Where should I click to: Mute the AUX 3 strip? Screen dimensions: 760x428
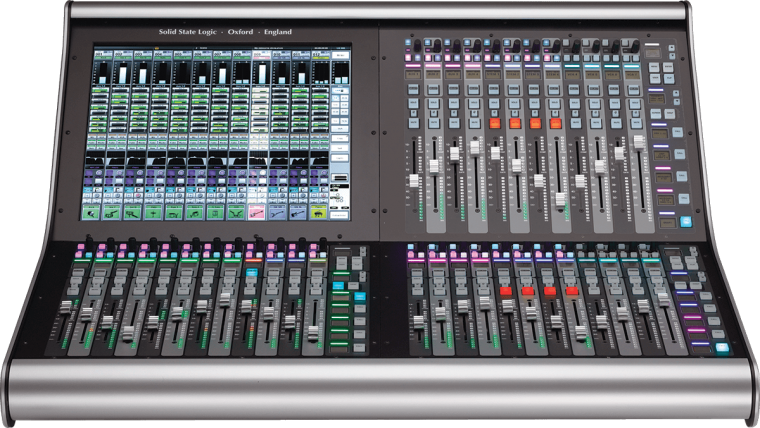pyautogui.click(x=454, y=123)
